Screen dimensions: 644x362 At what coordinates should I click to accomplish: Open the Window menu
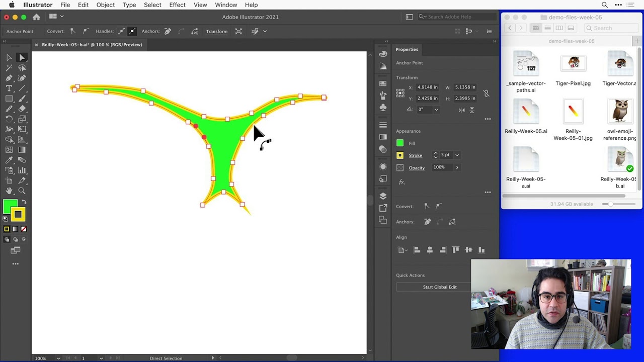point(226,5)
